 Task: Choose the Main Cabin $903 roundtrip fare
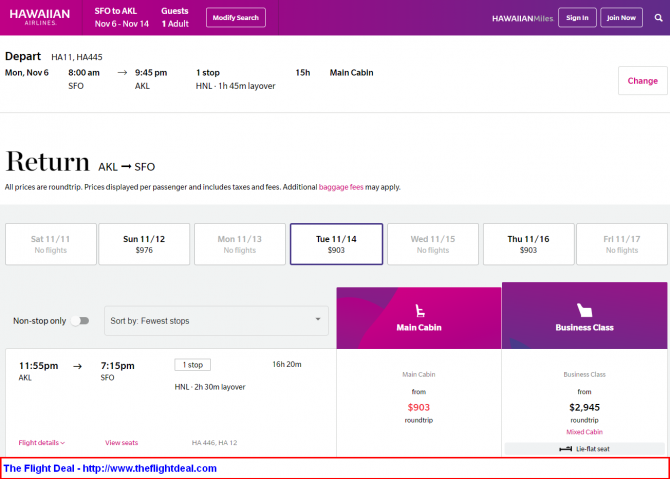coord(419,403)
